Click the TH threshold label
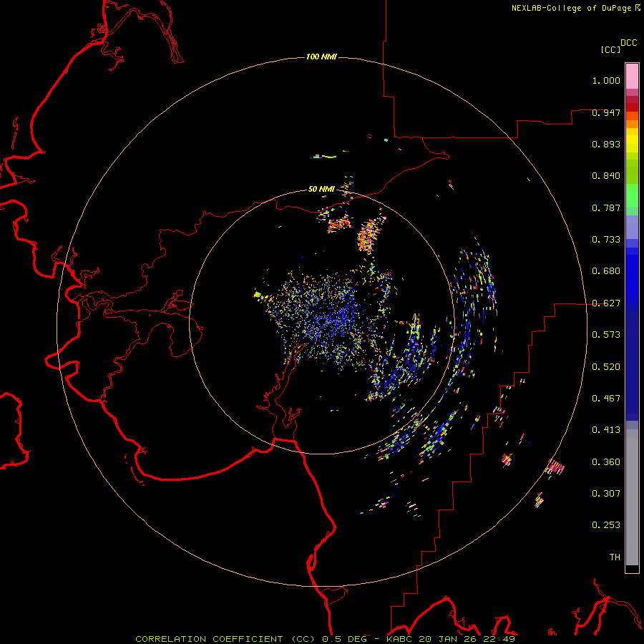The image size is (644, 644). click(x=615, y=557)
